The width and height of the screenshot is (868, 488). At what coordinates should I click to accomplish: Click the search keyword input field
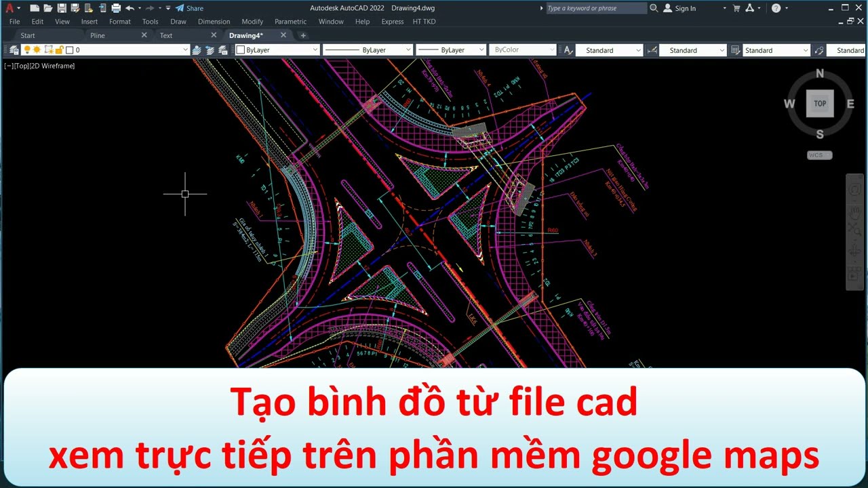(x=595, y=8)
